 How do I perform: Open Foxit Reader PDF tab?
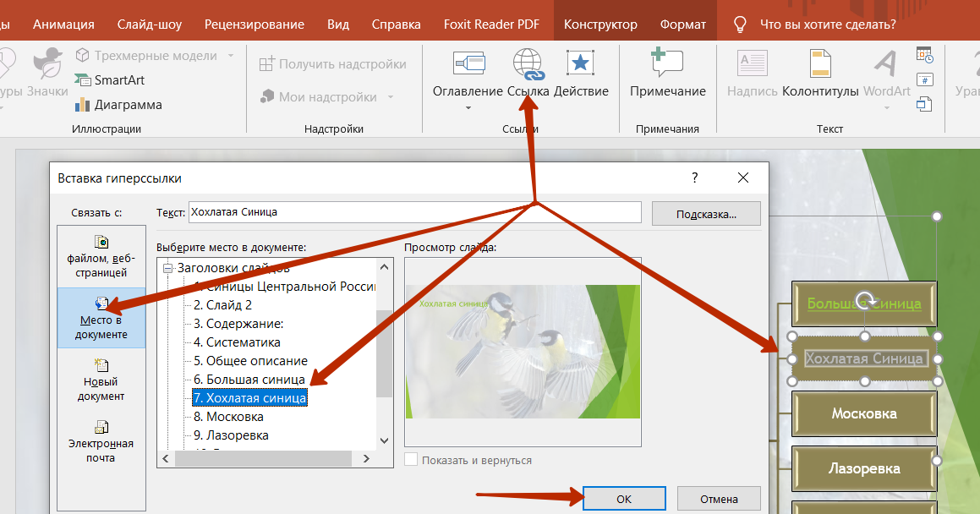tap(491, 25)
